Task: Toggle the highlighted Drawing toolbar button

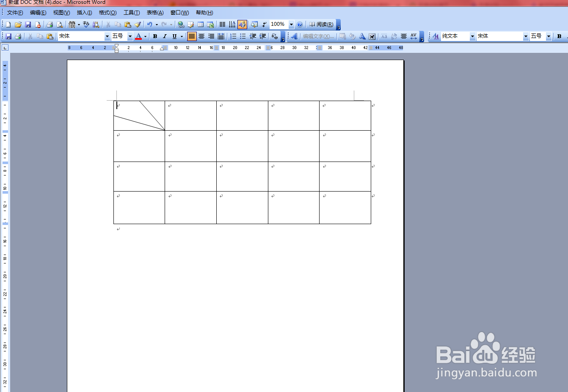Action: tap(242, 25)
